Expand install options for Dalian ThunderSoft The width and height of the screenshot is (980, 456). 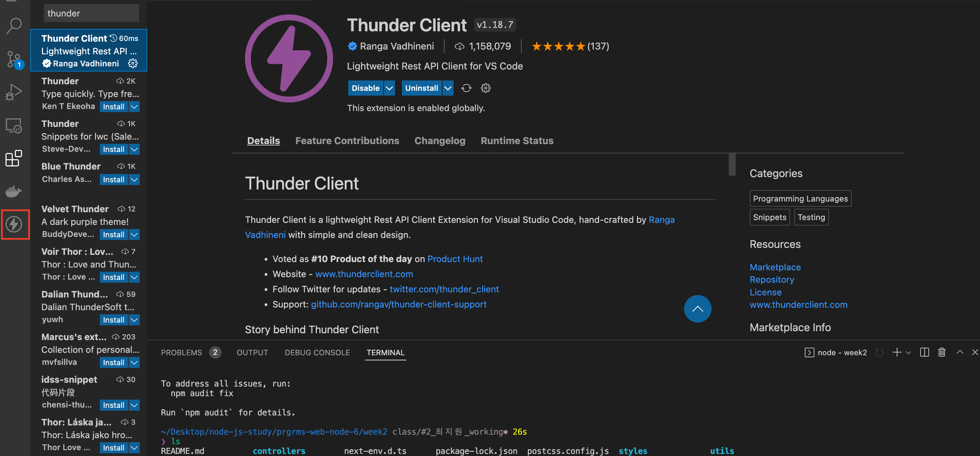(x=134, y=320)
